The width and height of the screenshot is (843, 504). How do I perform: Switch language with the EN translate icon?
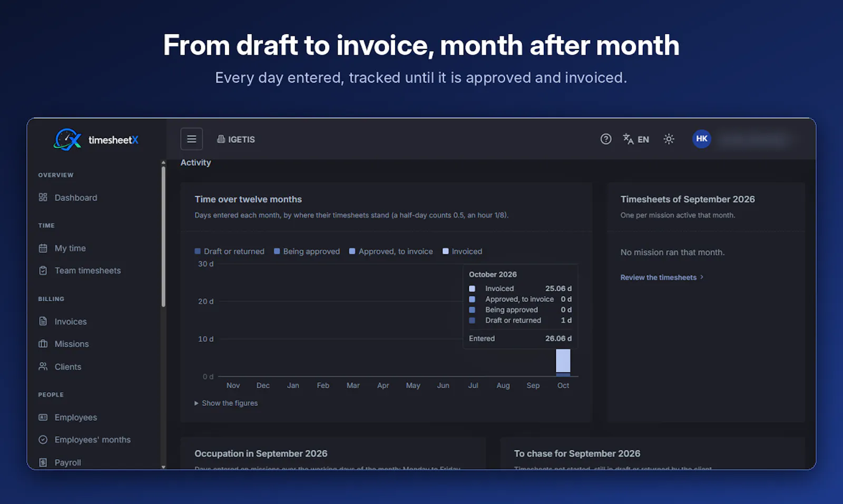636,139
